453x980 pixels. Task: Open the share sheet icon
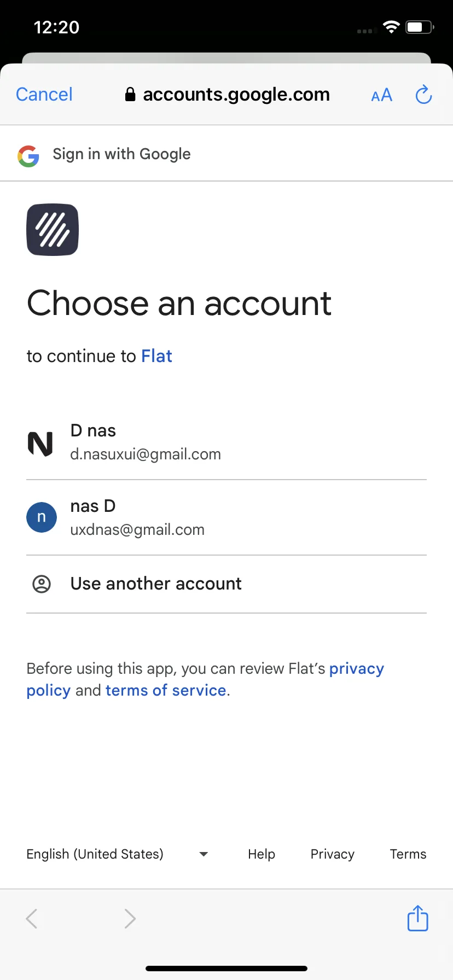[x=417, y=918]
